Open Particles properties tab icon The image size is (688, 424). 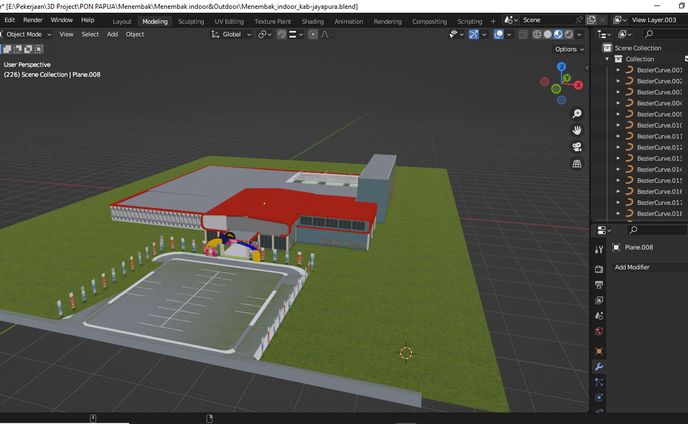click(599, 382)
